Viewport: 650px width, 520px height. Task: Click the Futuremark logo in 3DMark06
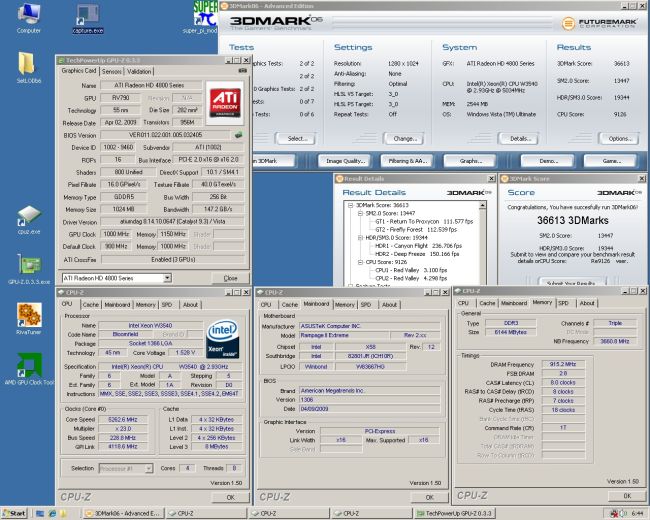point(599,23)
